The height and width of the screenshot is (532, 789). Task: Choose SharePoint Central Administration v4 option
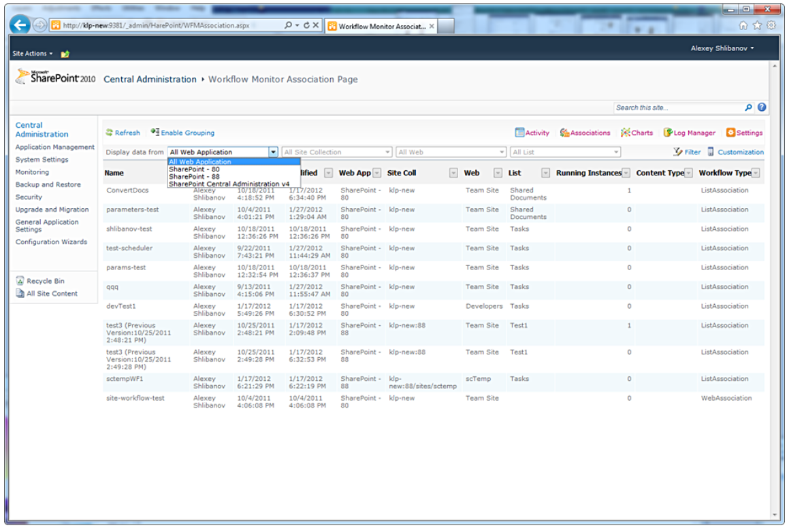pyautogui.click(x=229, y=184)
